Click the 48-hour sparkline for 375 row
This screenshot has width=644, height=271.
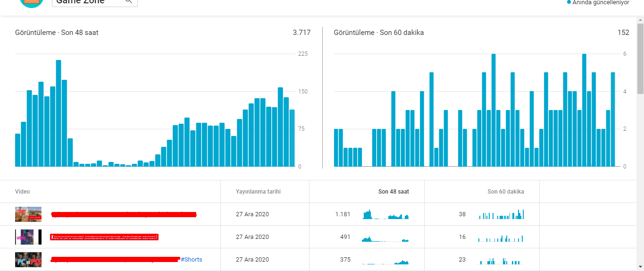(x=386, y=262)
